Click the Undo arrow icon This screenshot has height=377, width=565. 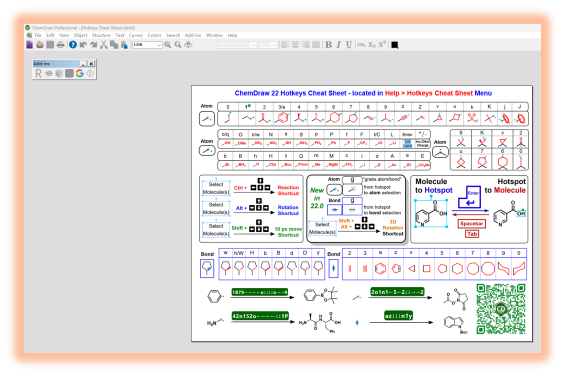click(83, 45)
